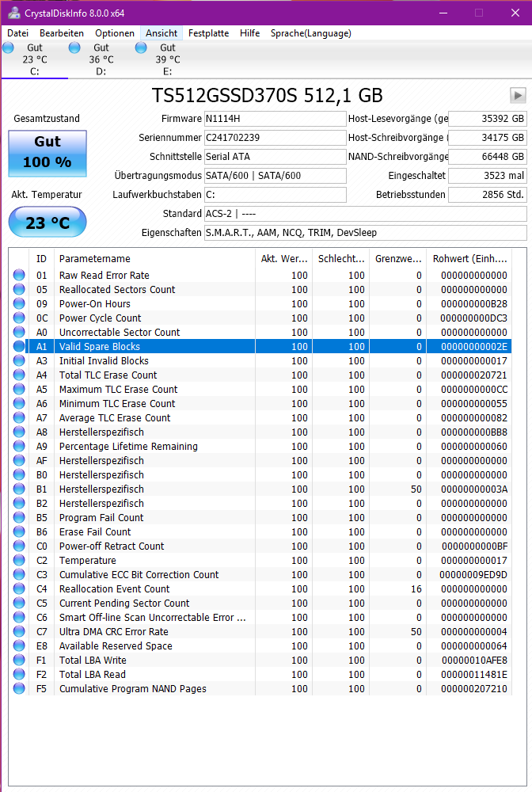Click the Eigenschaften field with S.M.A.R.T.
532x792 pixels.
(366, 232)
